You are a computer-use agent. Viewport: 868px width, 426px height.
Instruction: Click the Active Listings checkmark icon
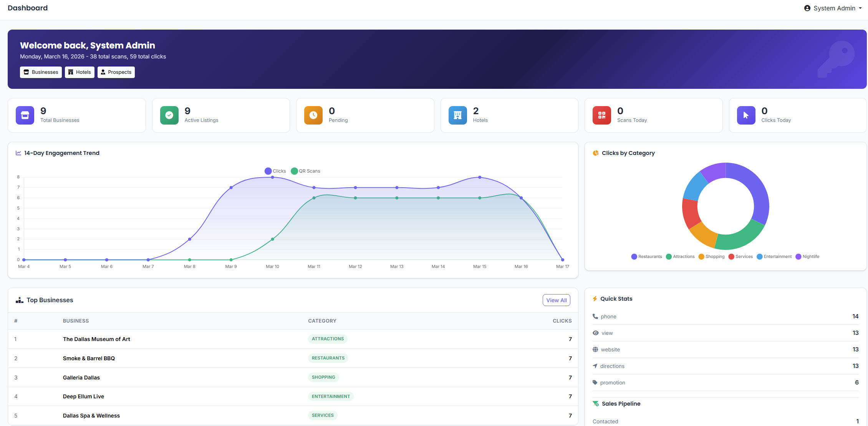click(169, 115)
